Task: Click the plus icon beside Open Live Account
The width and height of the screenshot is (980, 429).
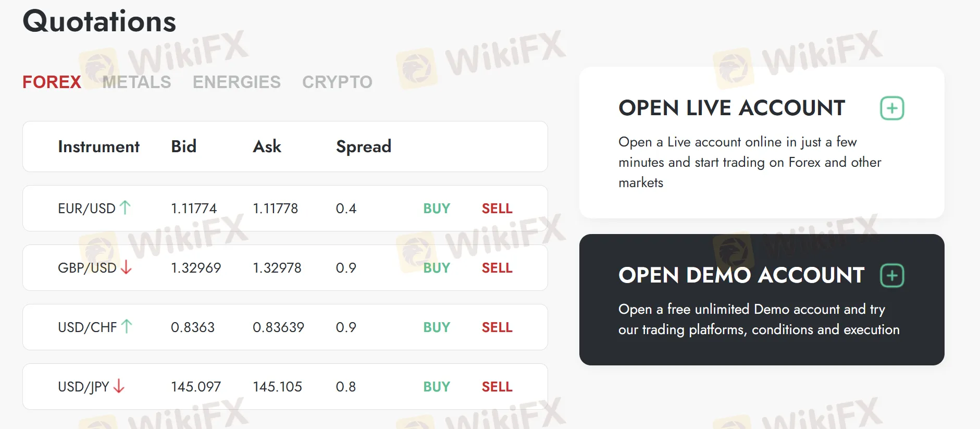Action: coord(892,108)
